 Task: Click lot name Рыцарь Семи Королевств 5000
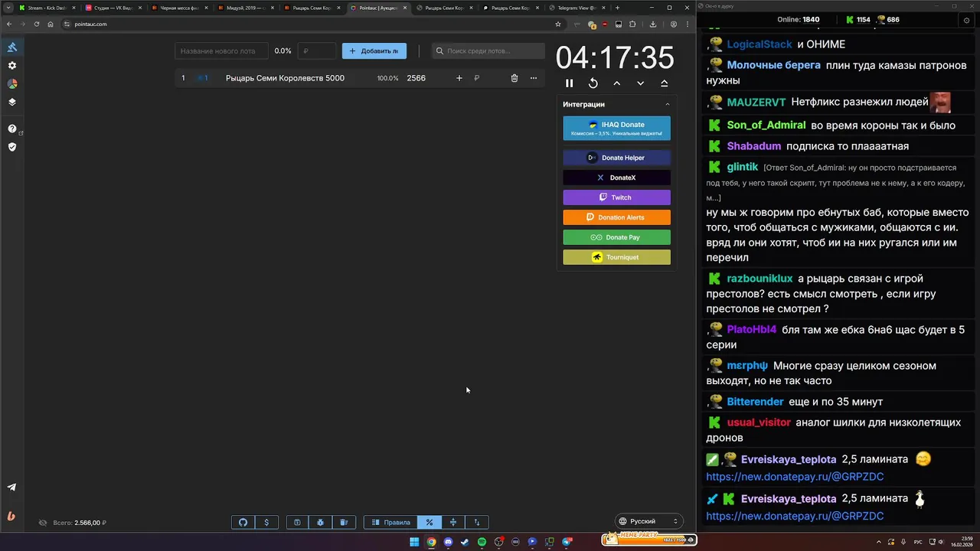pyautogui.click(x=285, y=78)
